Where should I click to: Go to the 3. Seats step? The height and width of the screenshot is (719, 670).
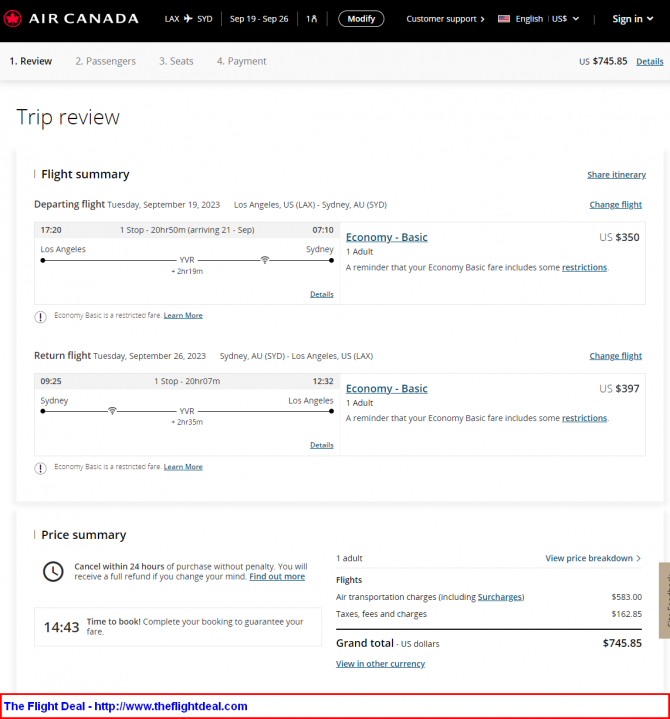coord(176,61)
